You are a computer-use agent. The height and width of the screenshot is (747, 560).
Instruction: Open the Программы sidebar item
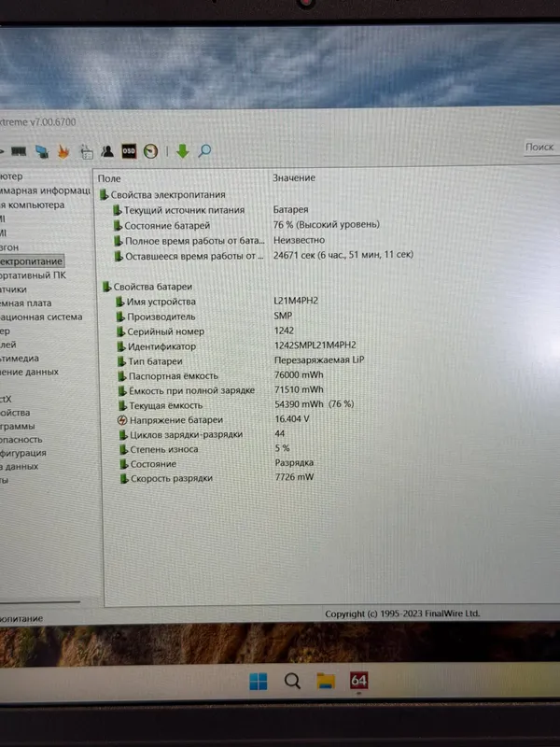point(17,427)
